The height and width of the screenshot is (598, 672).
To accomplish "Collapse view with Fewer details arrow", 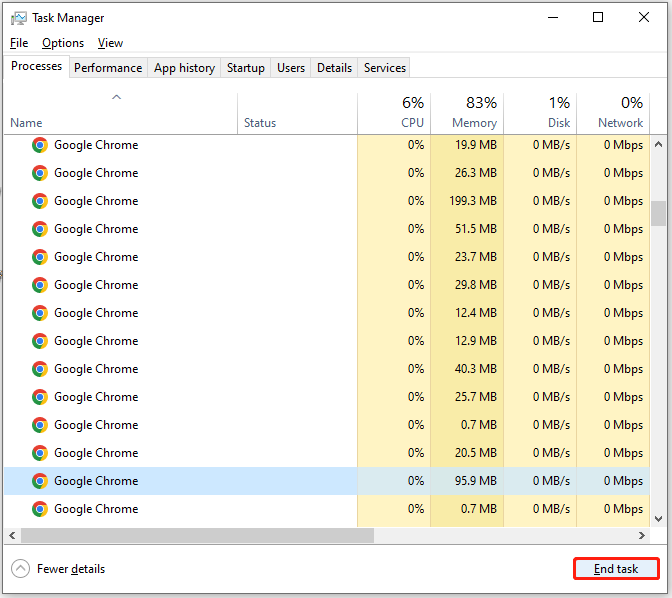I will coord(20,569).
